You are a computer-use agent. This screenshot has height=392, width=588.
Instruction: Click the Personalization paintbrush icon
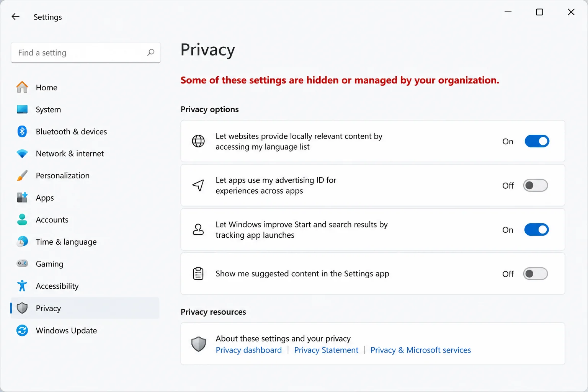coord(22,176)
